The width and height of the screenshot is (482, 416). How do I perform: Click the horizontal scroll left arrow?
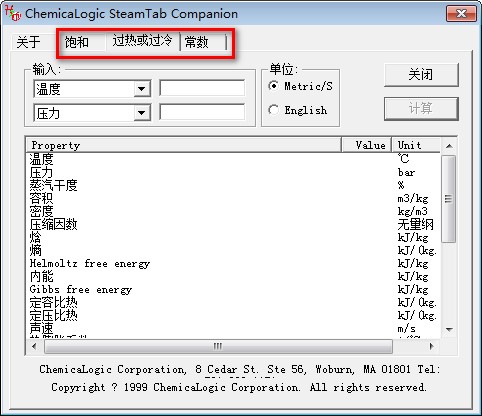34,346
